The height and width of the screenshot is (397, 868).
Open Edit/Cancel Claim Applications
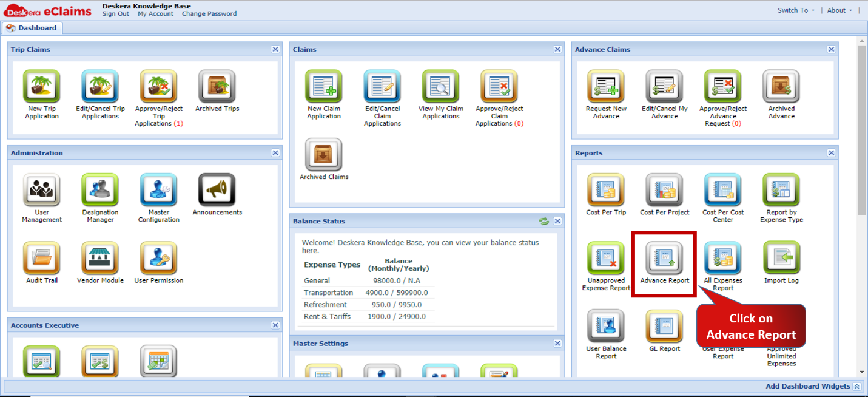pos(382,87)
